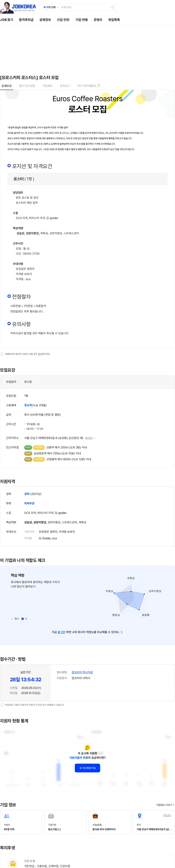Click the 9호선 badge for 선정릉역
Screen dimensions: 175x868
click(x=28, y=459)
